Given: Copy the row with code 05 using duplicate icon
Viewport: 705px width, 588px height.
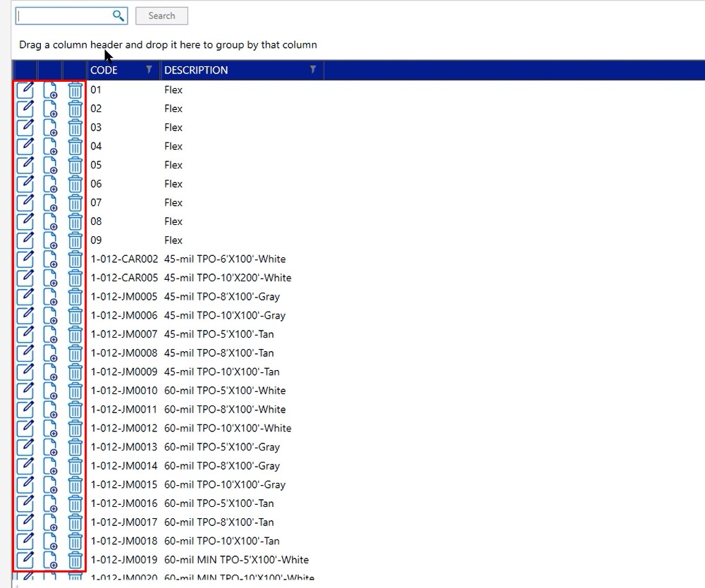Looking at the screenshot, I should 50,165.
